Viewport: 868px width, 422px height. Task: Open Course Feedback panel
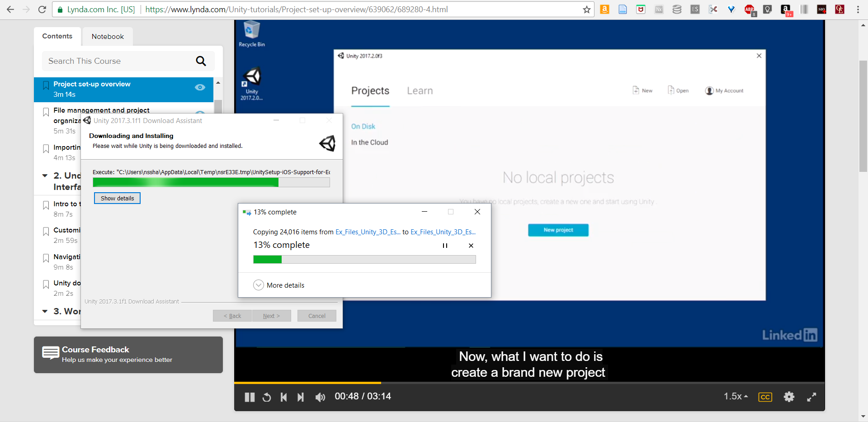click(128, 355)
